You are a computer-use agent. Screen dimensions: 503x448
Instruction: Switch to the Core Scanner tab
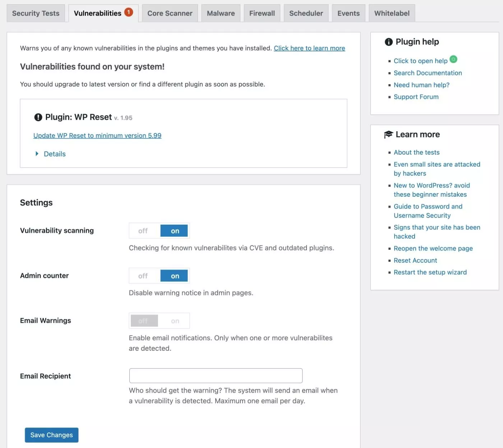click(170, 13)
